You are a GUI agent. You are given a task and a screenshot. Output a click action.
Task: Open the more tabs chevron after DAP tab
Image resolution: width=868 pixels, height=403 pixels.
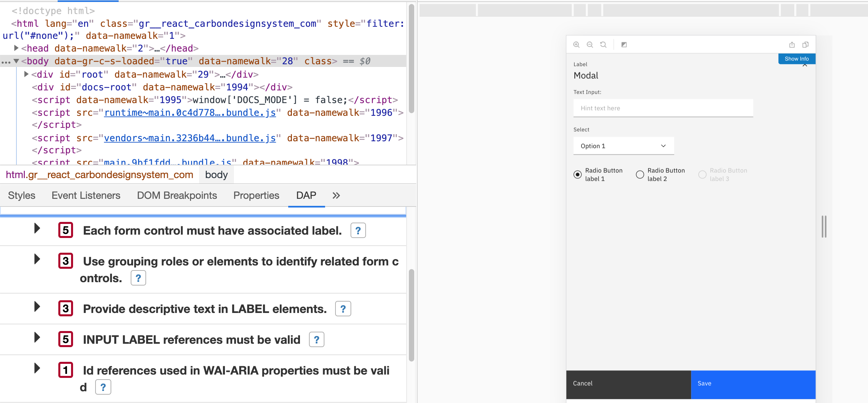[335, 195]
